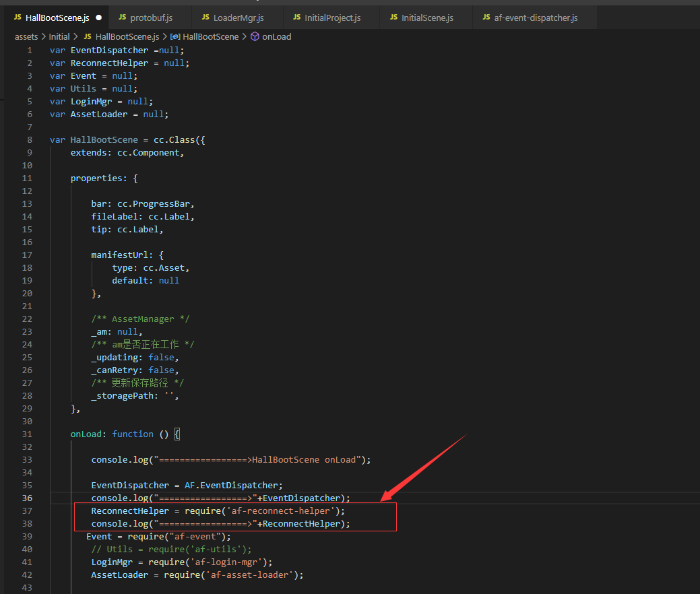
Task: Click the HallBootScene symbol breadcrumb
Action: 211,36
